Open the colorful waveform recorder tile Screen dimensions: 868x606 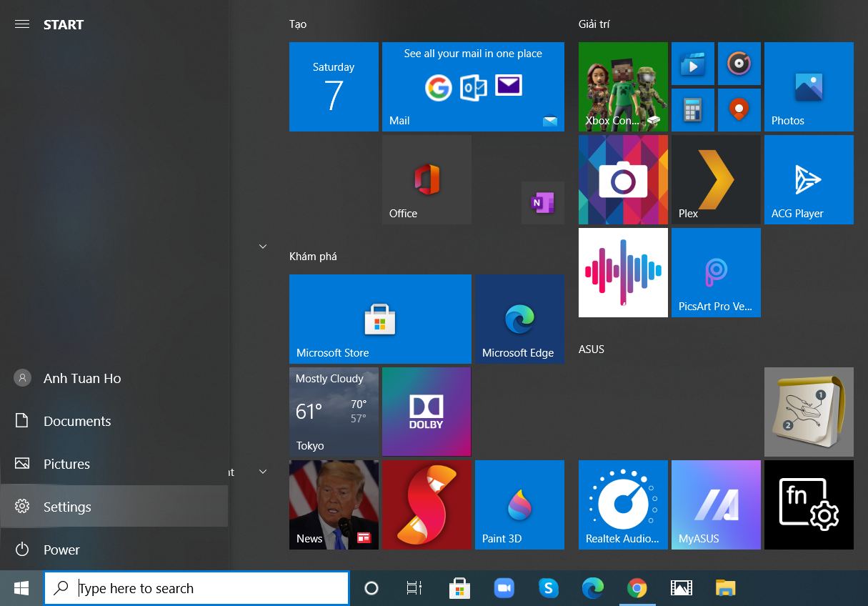[x=623, y=272]
